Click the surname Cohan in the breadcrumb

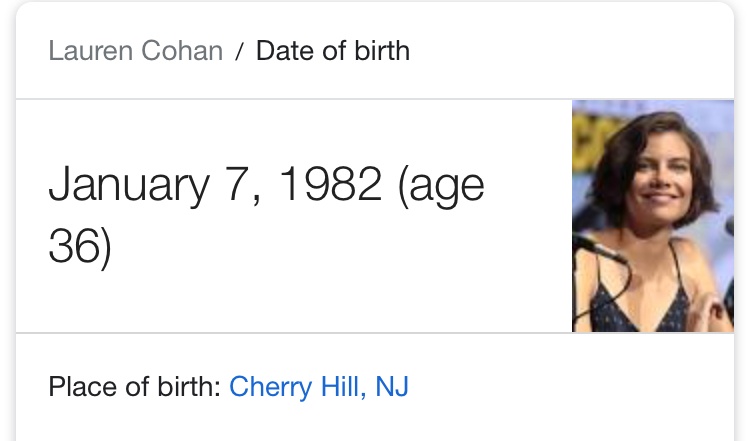(182, 50)
